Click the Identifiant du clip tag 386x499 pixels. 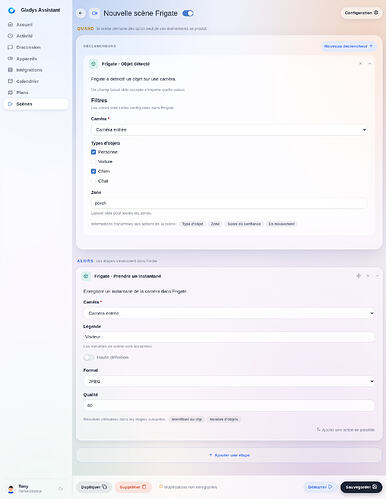tap(187, 419)
